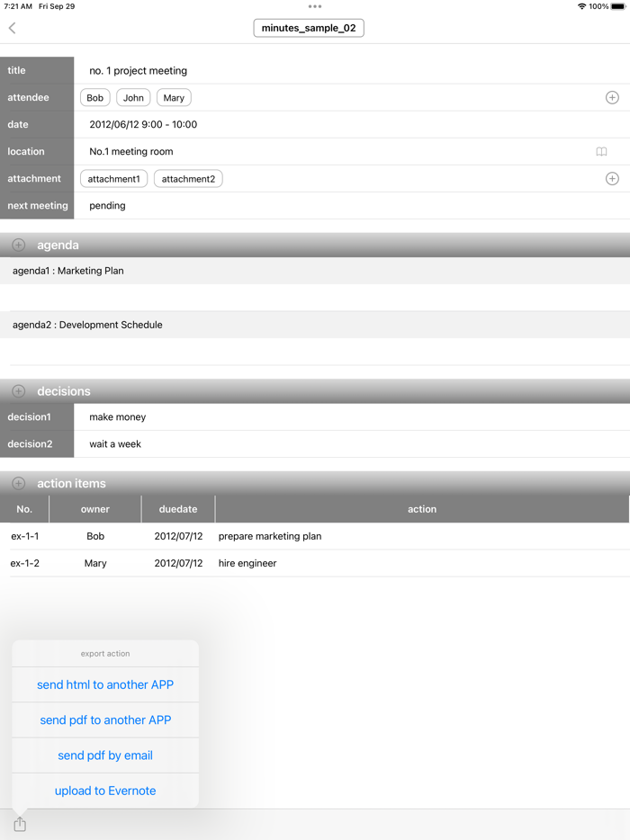Choose send pdf by email
Screen dimensions: 630x840
click(x=105, y=755)
